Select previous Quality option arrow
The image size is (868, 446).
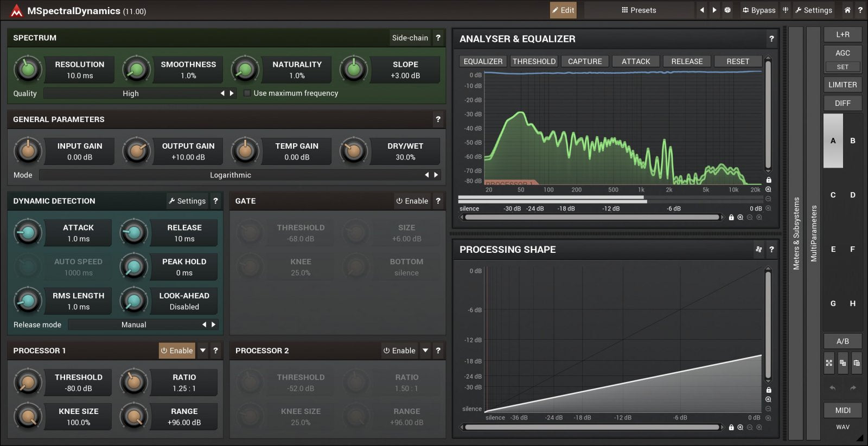coord(222,93)
